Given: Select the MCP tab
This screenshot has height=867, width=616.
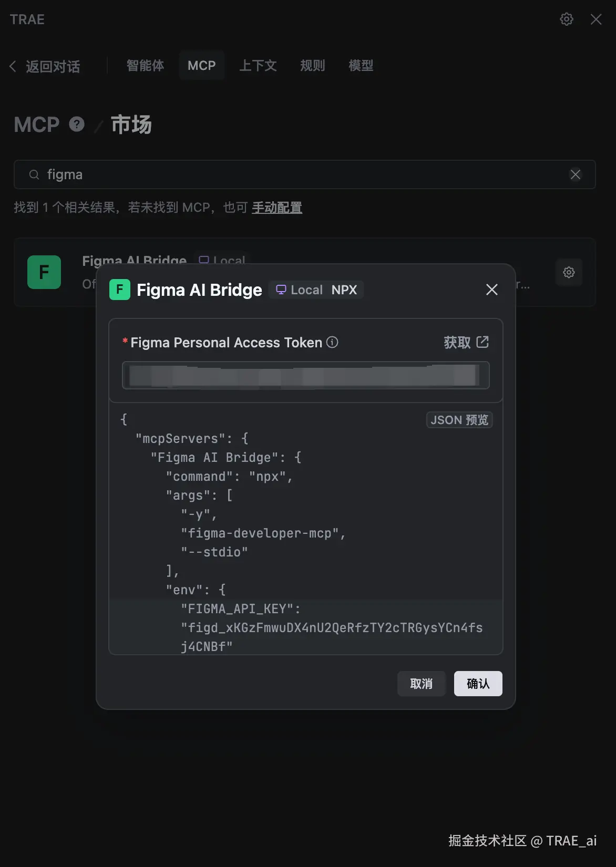Looking at the screenshot, I should tap(202, 66).
